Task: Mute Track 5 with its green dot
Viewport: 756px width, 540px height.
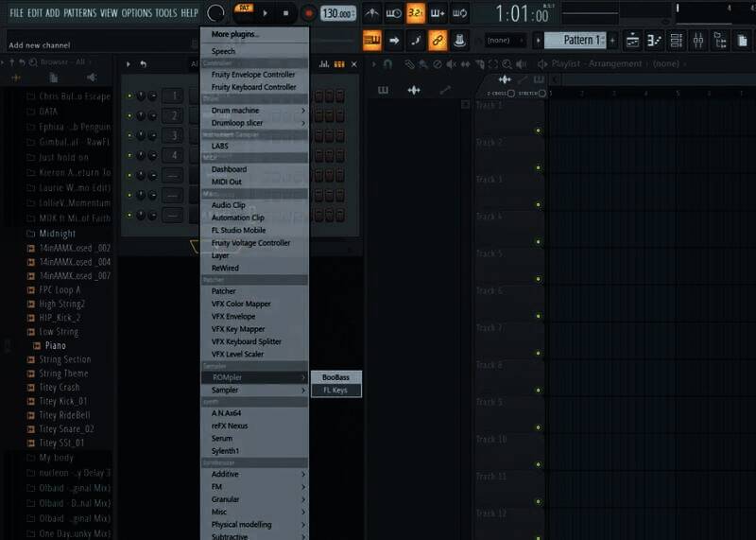Action: 538,279
